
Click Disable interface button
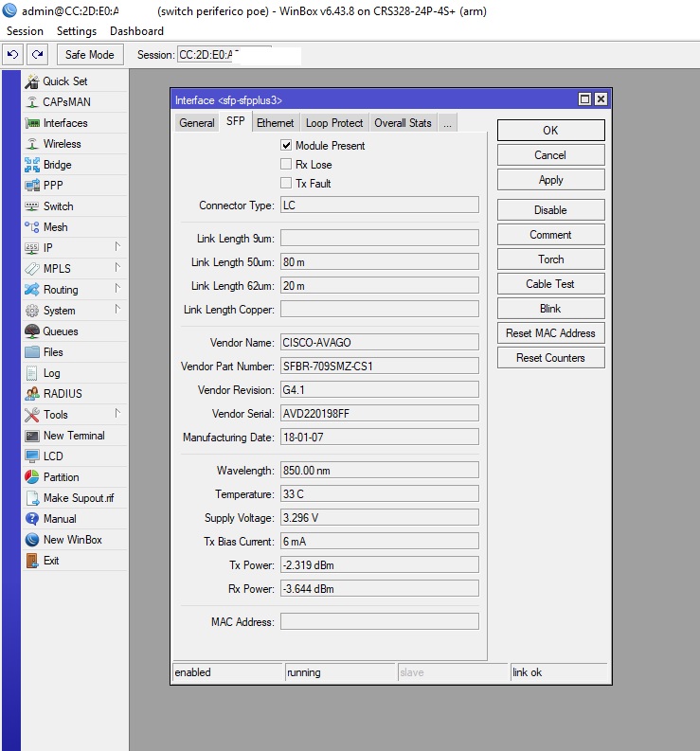point(551,210)
